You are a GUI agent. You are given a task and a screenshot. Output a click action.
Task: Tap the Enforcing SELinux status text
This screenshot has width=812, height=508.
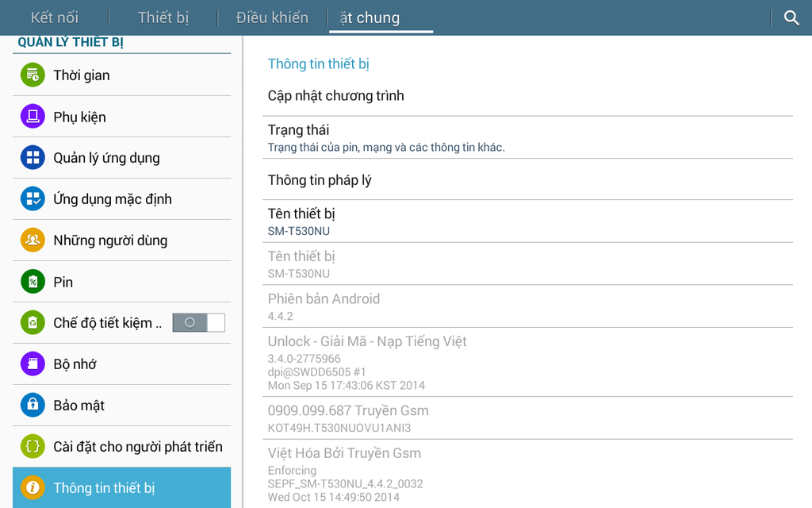pos(292,471)
